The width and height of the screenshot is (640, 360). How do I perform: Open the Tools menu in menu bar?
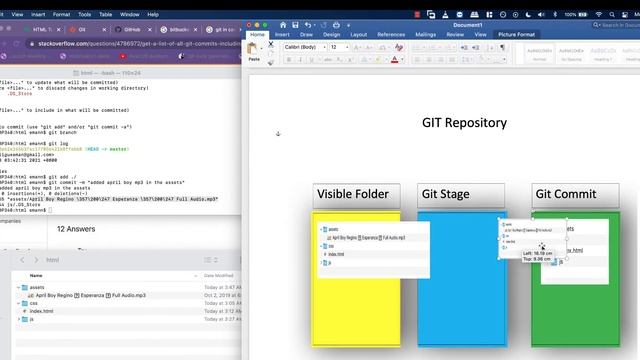(84, 15)
